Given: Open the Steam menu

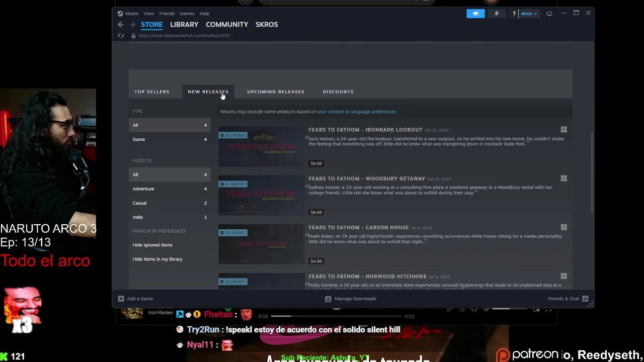Looking at the screenshot, I should click(x=132, y=14).
